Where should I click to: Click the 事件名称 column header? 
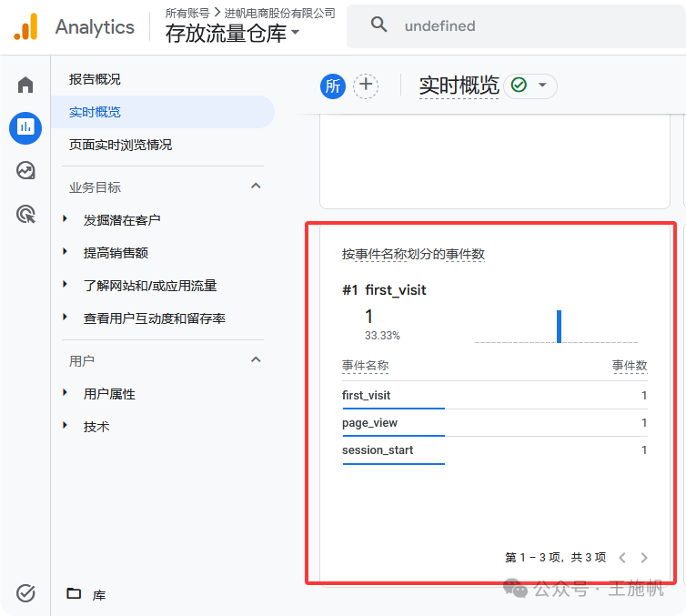tap(366, 365)
